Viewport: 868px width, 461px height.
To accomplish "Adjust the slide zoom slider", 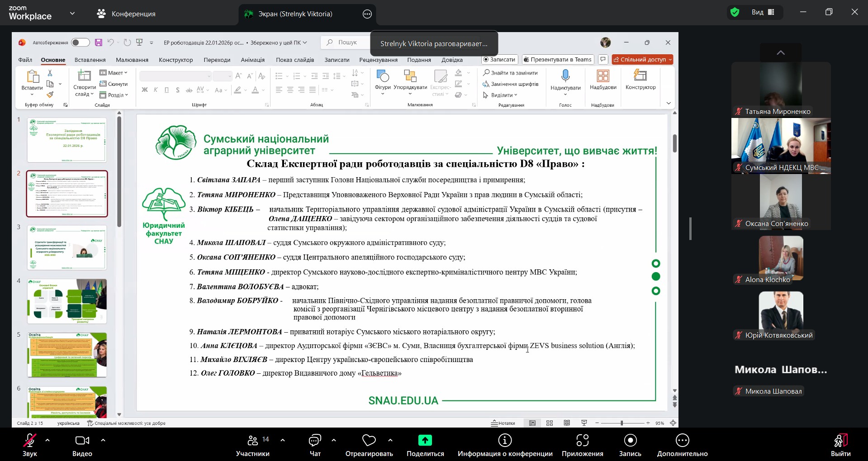I will coord(622,423).
